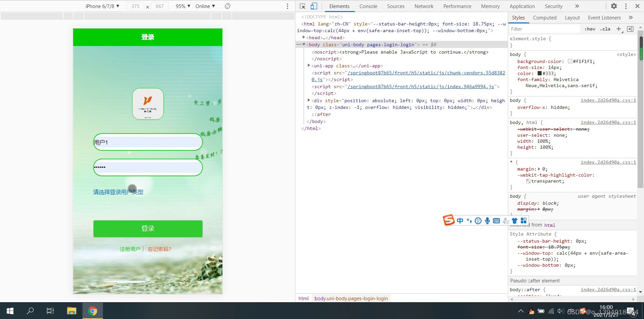This screenshot has height=319, width=644.
Task: Switch to Sources tab
Action: click(396, 6)
